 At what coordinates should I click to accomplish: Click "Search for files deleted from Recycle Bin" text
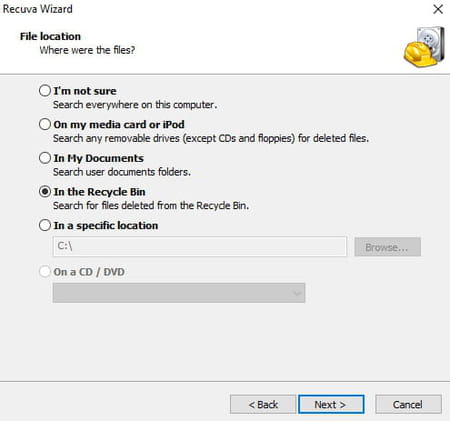click(151, 206)
